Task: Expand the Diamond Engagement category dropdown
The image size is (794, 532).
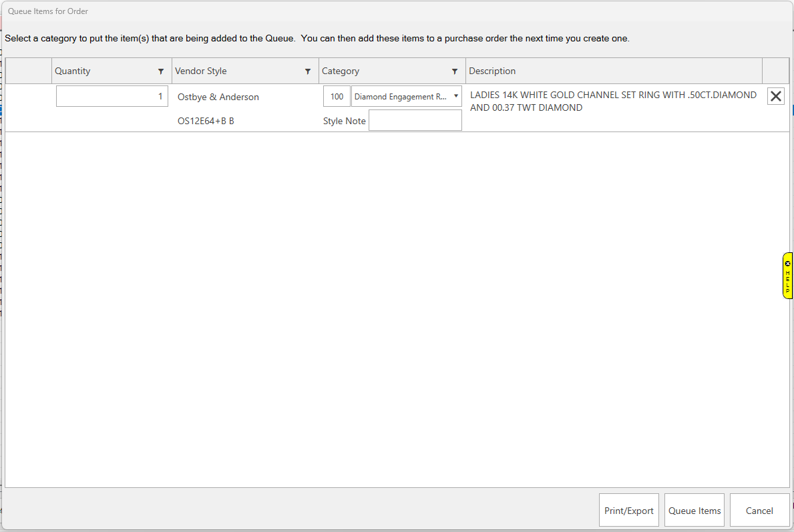Action: click(x=456, y=96)
